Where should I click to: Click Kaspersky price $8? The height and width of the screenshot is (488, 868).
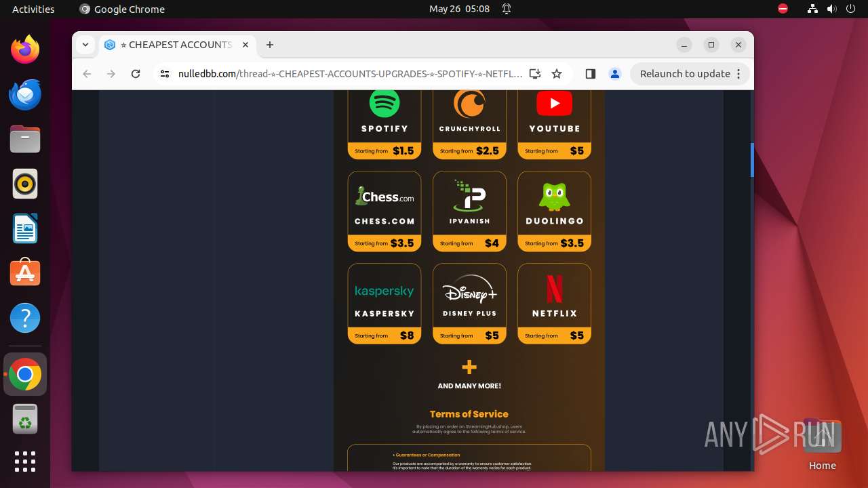pyautogui.click(x=407, y=335)
